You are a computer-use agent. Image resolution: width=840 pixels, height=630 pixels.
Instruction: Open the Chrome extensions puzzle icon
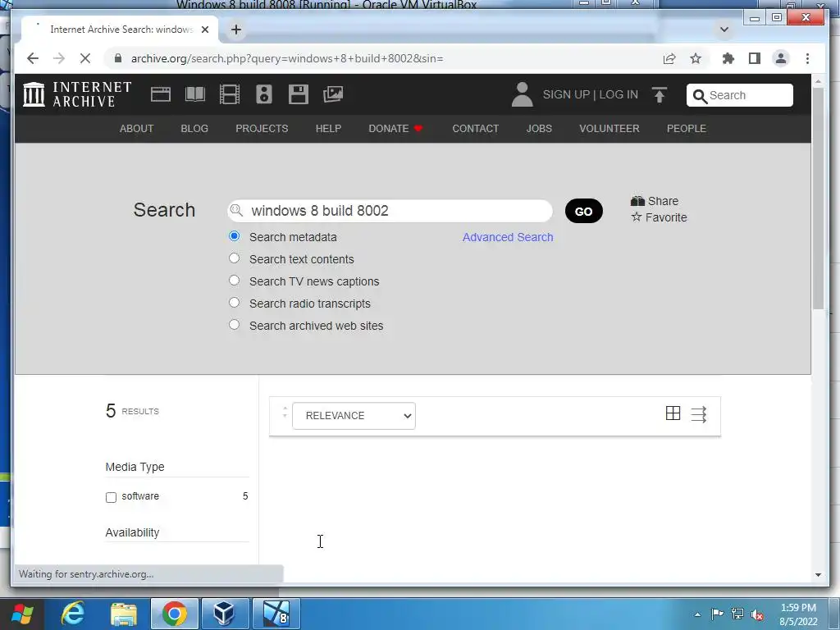point(728,58)
